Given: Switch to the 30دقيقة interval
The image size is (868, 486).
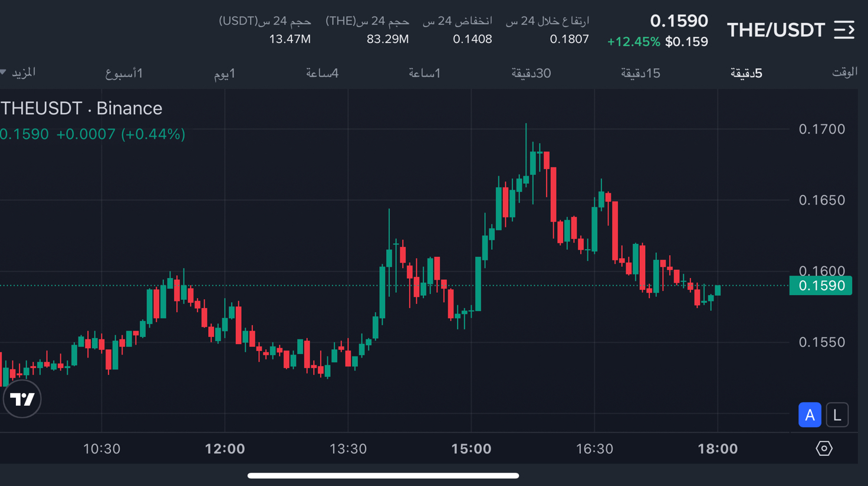Looking at the screenshot, I should pos(531,73).
